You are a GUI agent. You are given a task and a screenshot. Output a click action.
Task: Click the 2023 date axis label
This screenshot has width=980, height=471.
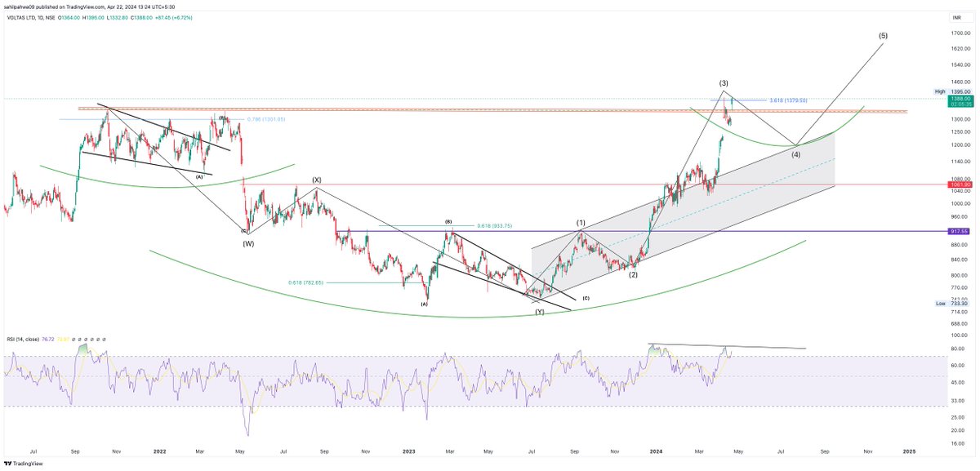point(409,451)
